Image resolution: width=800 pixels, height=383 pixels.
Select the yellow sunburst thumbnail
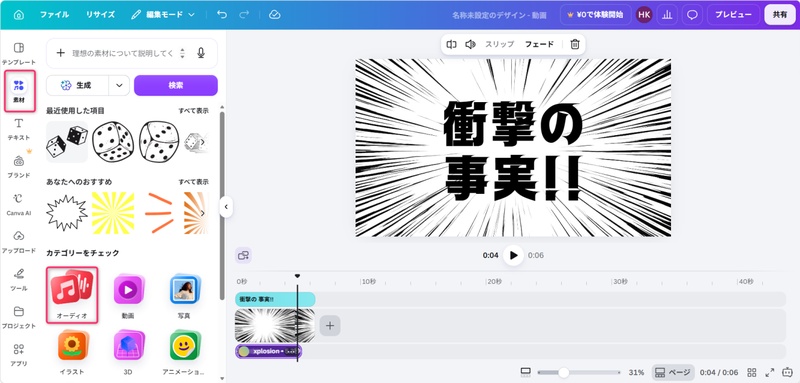[x=113, y=213]
